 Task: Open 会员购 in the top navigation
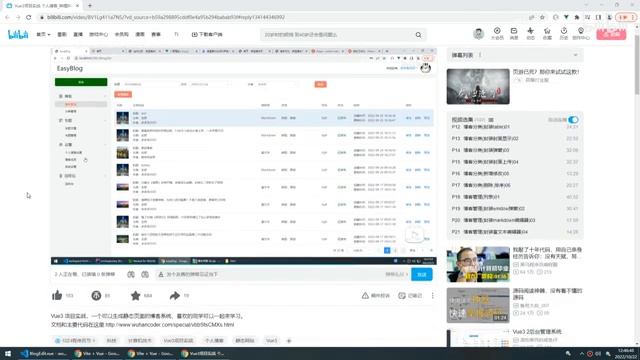tap(122, 34)
